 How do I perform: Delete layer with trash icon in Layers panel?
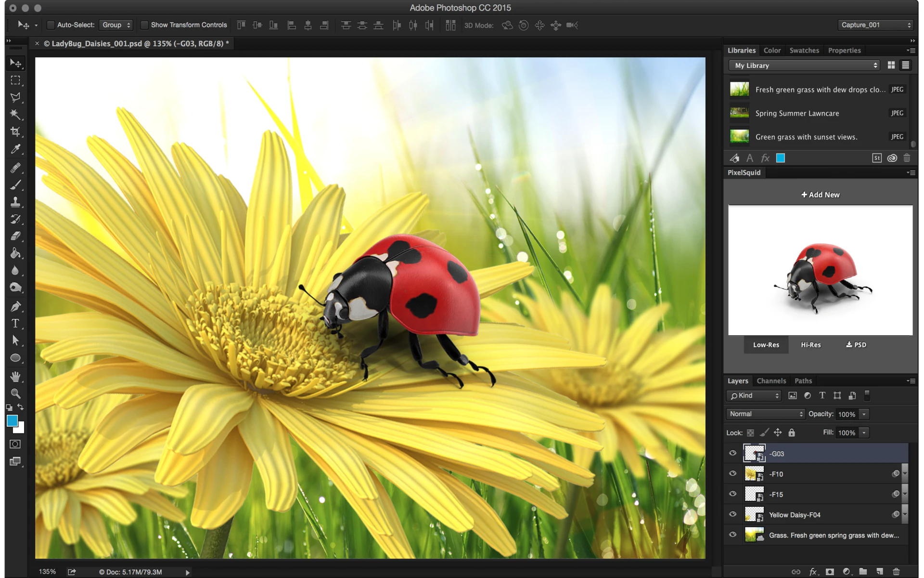pos(896,572)
